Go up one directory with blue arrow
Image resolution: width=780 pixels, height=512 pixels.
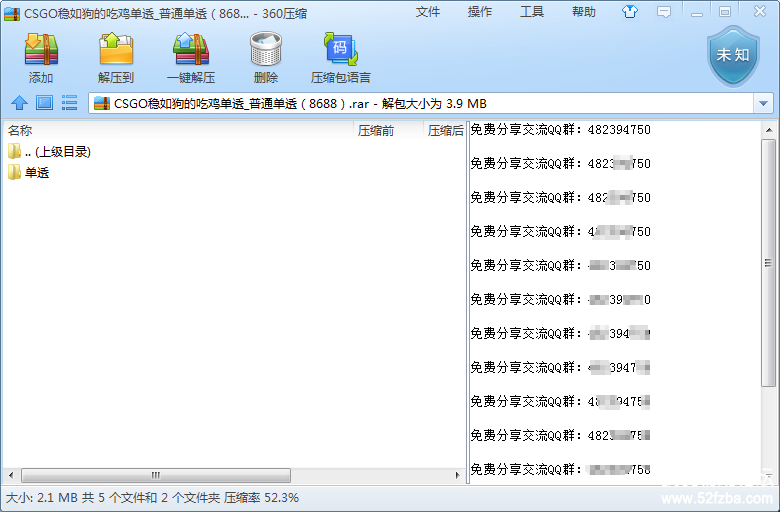click(x=19, y=103)
